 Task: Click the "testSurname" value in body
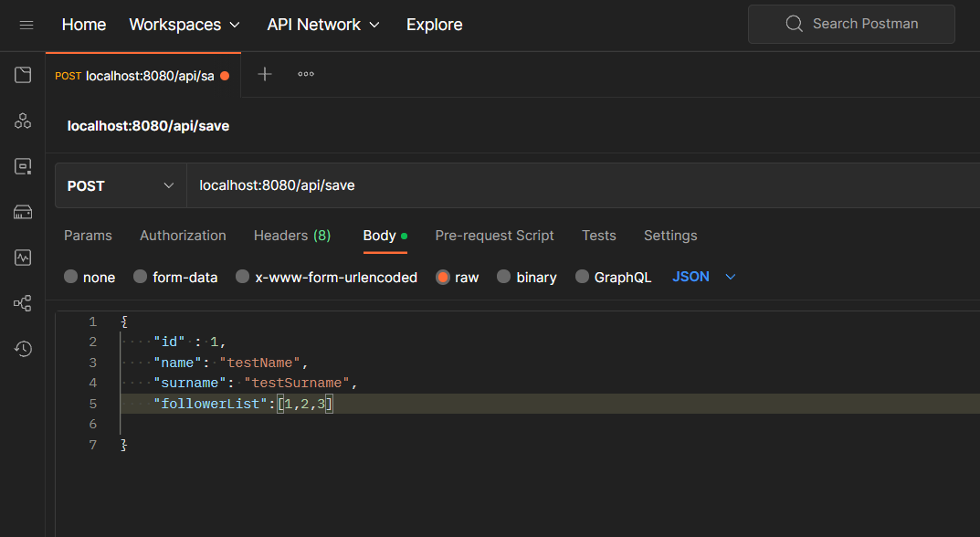pyautogui.click(x=296, y=383)
